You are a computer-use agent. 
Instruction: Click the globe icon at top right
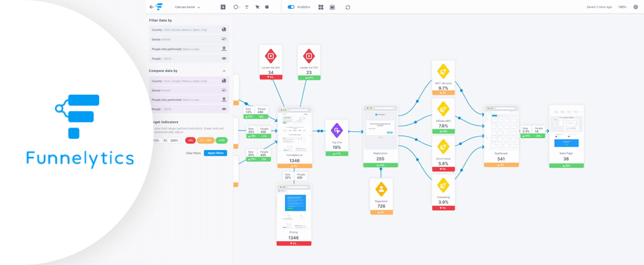(636, 7)
